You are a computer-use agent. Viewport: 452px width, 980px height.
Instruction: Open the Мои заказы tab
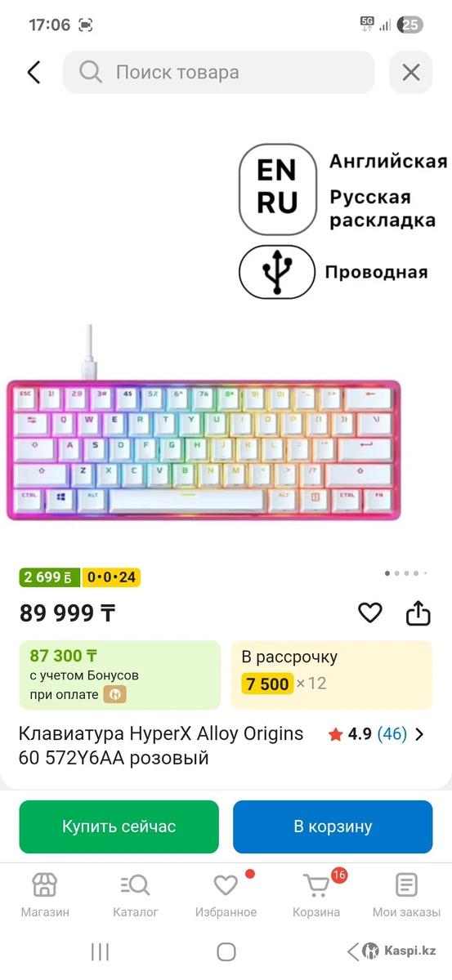[x=406, y=895]
